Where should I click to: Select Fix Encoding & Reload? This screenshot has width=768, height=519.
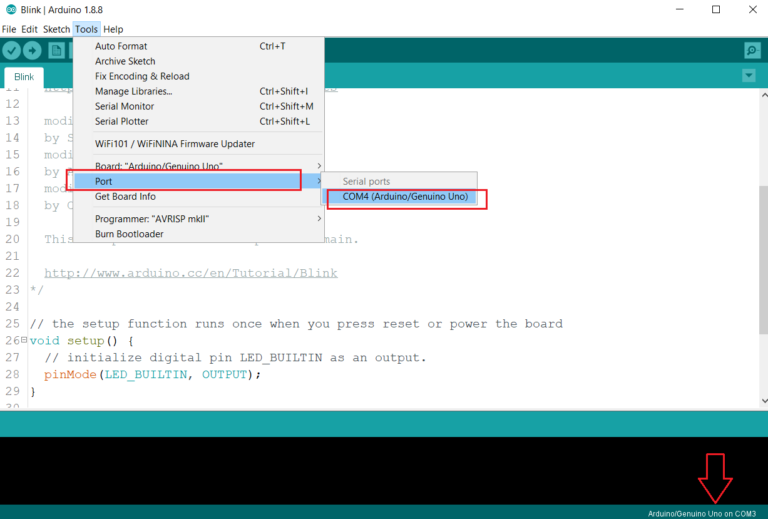point(199,76)
